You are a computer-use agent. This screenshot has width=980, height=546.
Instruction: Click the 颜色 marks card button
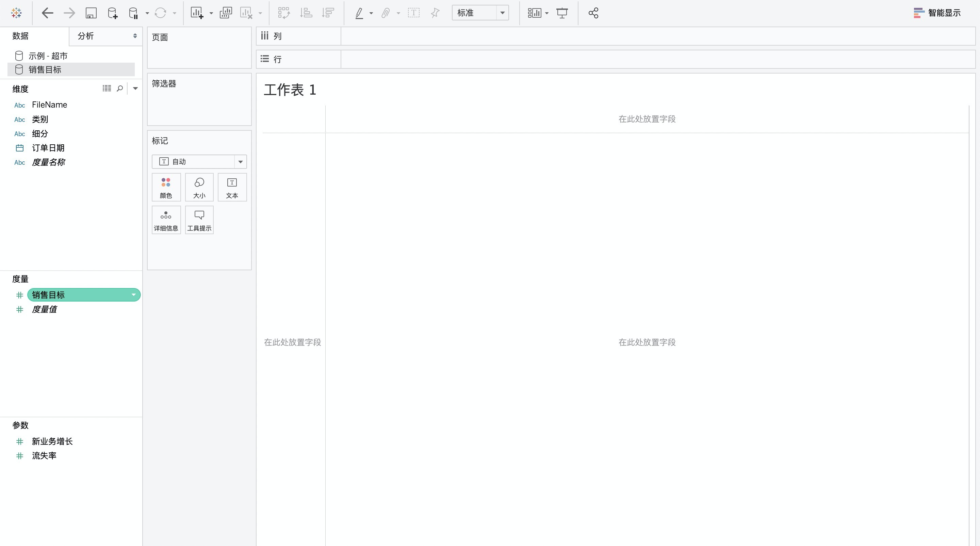click(x=166, y=187)
